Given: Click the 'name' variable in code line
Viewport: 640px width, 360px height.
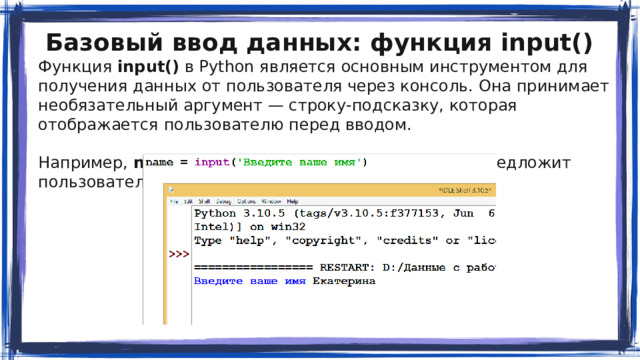Looking at the screenshot, I should 160,162.
